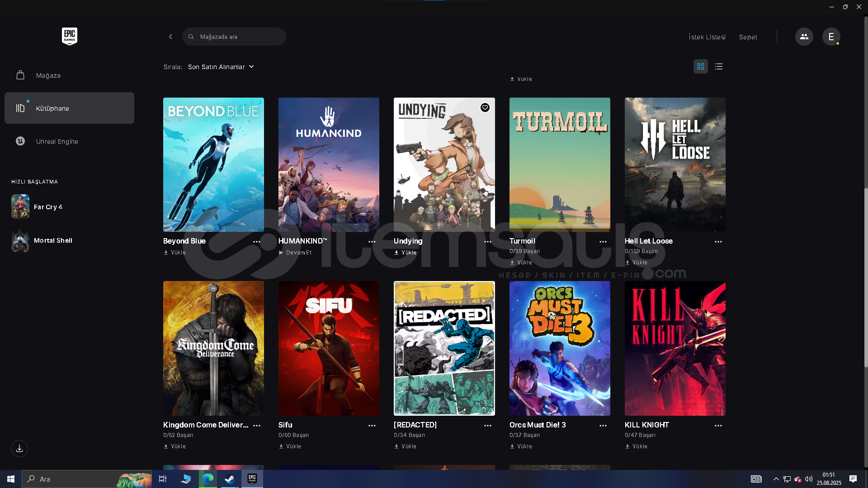Open HUMANKIND cover thumbnail
The image size is (868, 488).
click(x=329, y=164)
